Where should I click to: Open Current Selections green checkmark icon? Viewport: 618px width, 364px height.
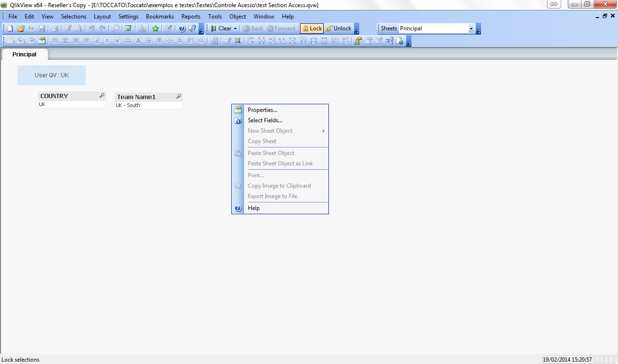point(128,28)
